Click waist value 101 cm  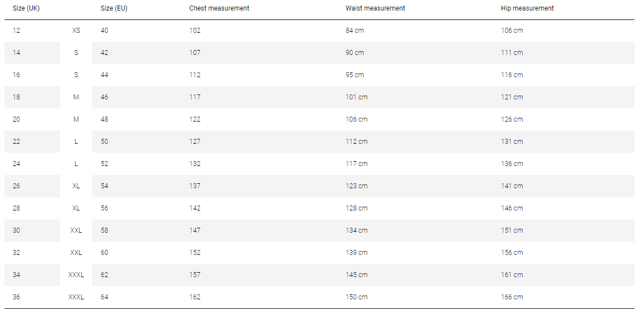pos(356,97)
